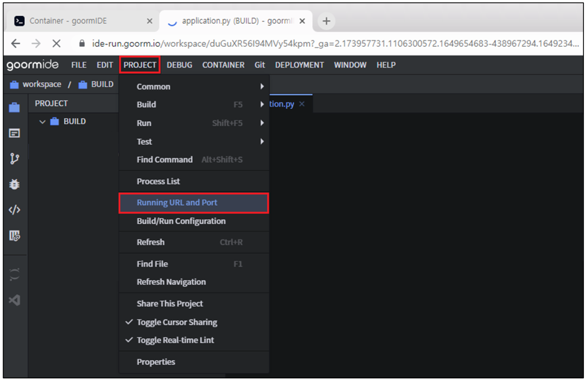
Task: Open the Git source control sidebar icon
Action: 14,159
